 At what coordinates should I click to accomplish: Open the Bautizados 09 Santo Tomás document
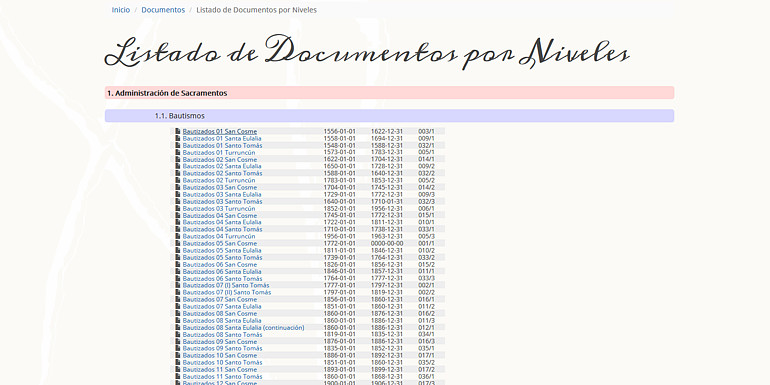point(222,348)
